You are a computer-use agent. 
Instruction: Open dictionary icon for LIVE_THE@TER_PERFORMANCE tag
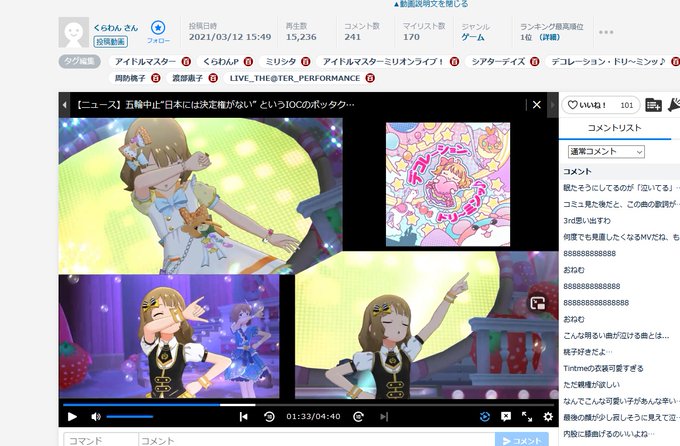(x=370, y=78)
